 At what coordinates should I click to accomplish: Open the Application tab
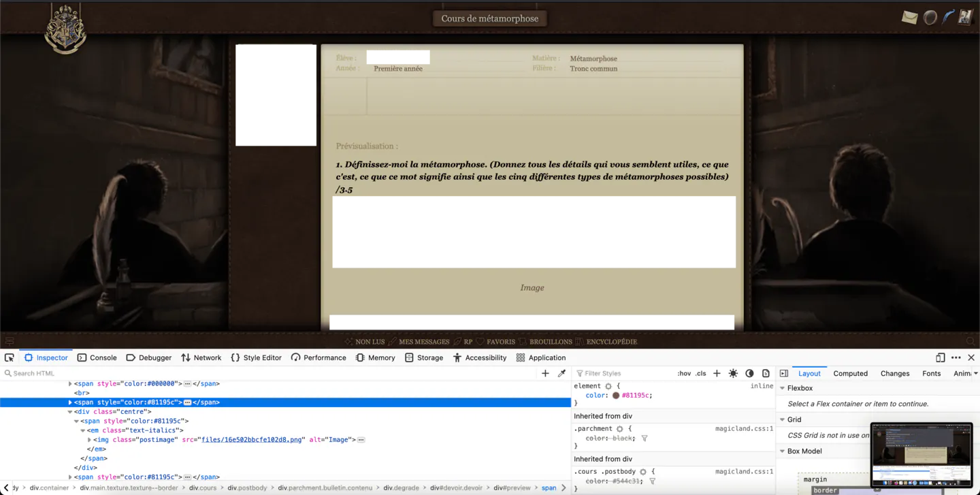tap(541, 357)
